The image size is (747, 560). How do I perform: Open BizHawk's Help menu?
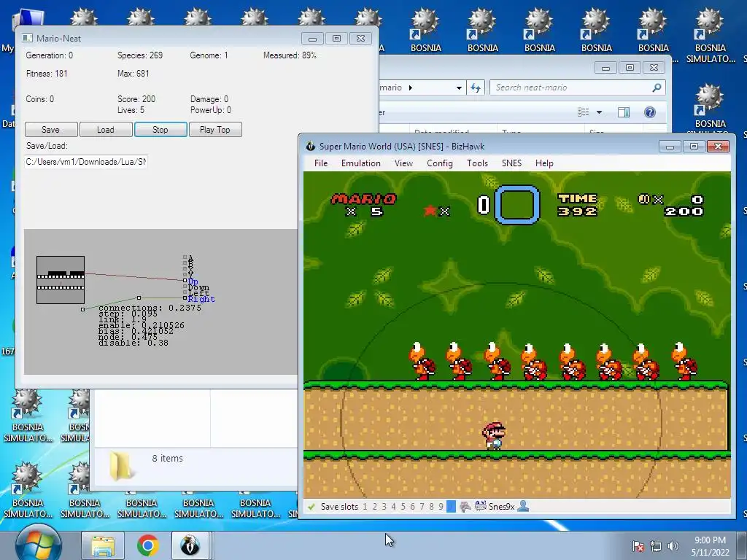[544, 163]
